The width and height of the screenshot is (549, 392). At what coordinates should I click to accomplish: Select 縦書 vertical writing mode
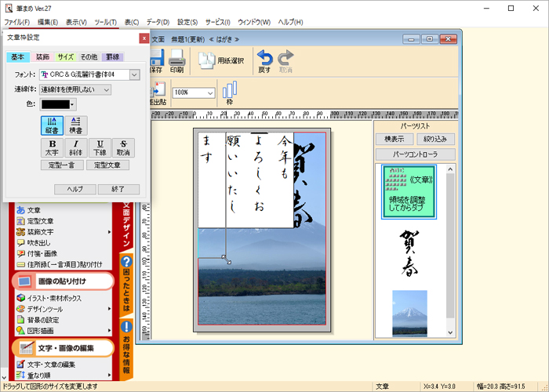pos(53,125)
